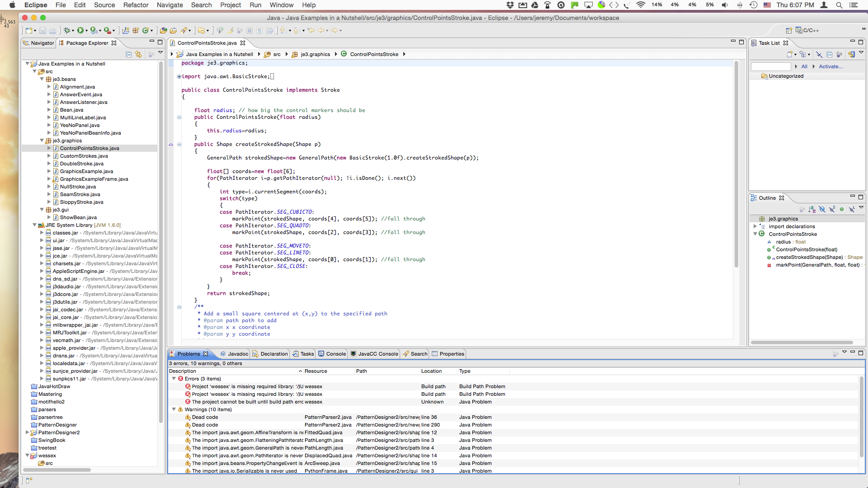Viewport: 868px width, 488px height.
Task: Toggle folding marker beside the import line
Action: pyautogui.click(x=179, y=76)
